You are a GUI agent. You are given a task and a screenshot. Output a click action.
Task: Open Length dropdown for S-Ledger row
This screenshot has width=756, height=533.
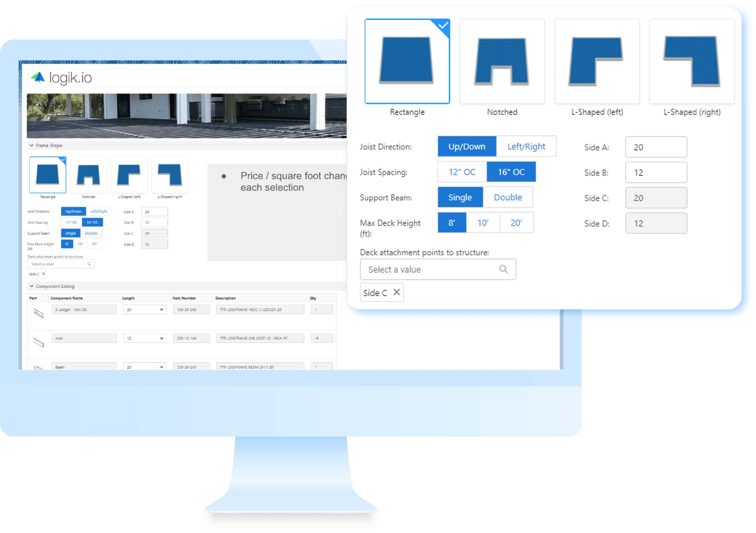145,309
